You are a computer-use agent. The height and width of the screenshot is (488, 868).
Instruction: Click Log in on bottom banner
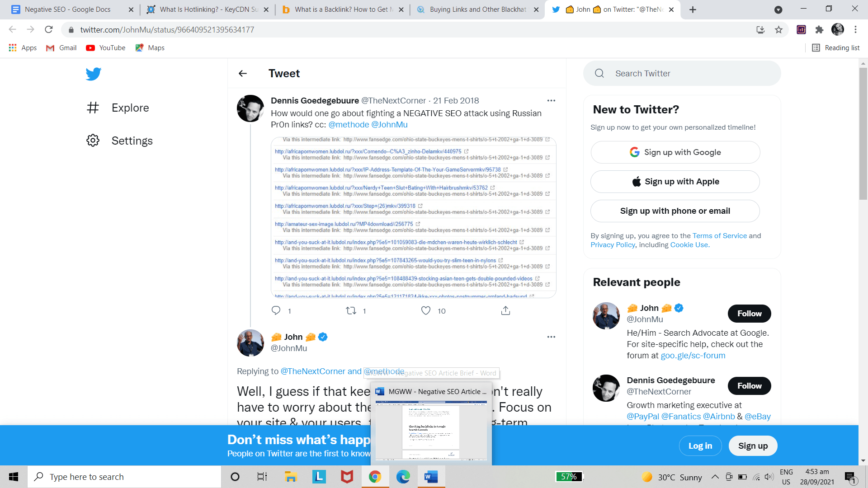[x=700, y=446]
